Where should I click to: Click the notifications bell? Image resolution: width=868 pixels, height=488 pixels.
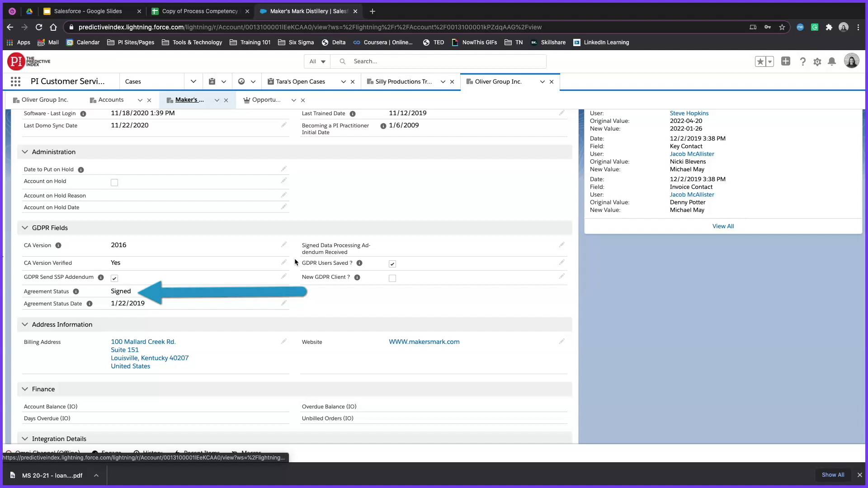point(832,61)
